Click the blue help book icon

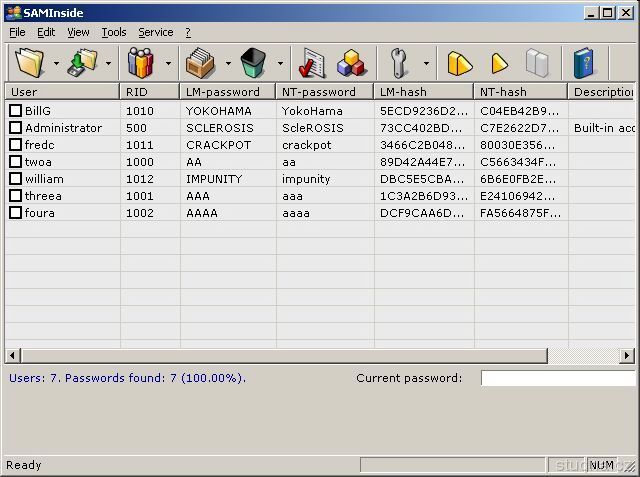click(583, 64)
